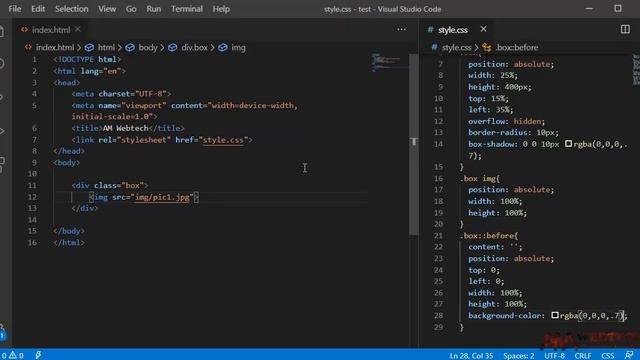Open the Edit menu
The height and width of the screenshot is (360, 640).
click(x=38, y=9)
